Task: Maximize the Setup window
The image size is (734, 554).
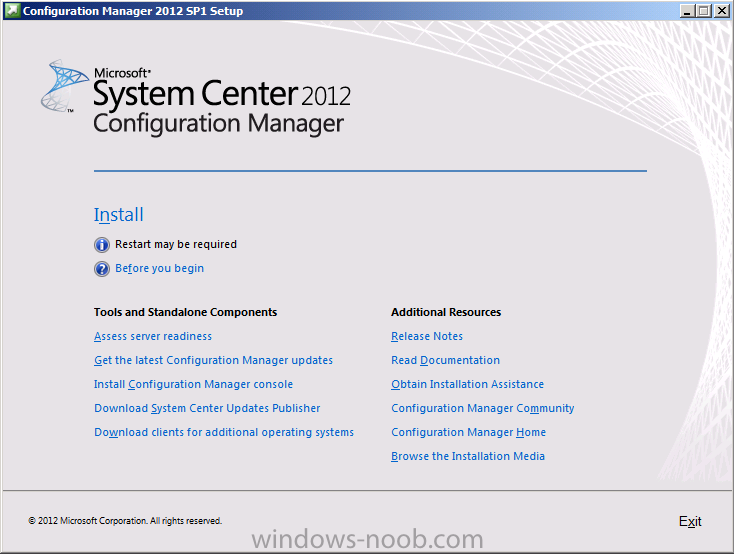Action: [x=703, y=11]
